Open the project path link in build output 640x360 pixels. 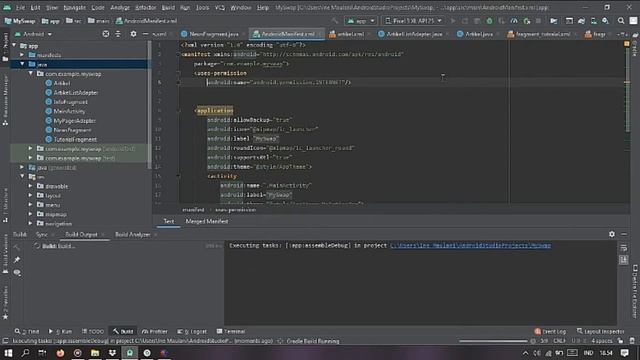click(x=471, y=245)
